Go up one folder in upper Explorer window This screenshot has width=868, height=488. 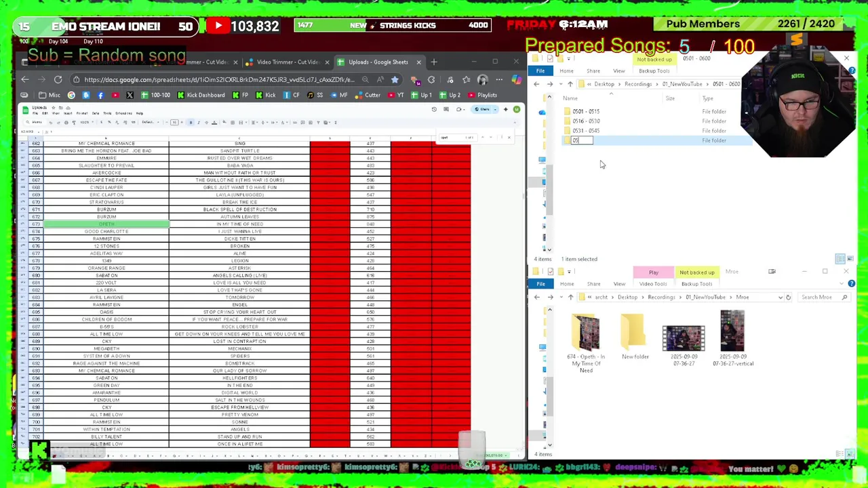click(570, 84)
